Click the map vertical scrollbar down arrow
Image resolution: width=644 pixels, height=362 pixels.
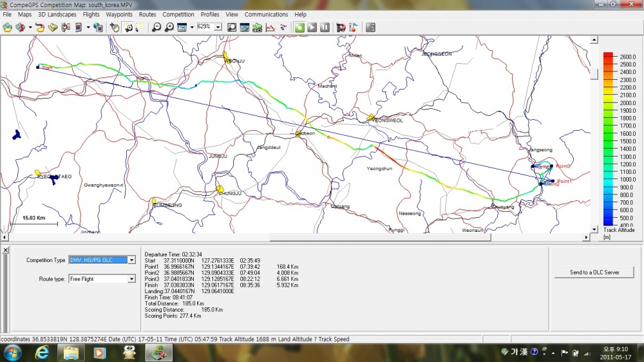[594, 229]
